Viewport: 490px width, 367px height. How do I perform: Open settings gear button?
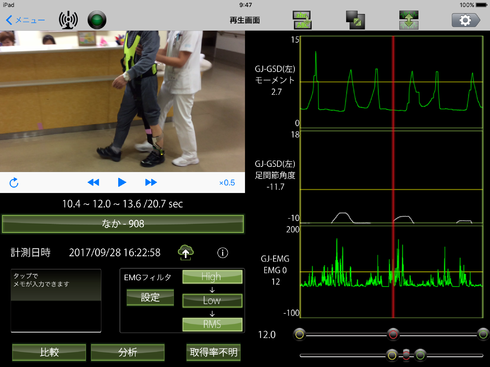click(466, 20)
